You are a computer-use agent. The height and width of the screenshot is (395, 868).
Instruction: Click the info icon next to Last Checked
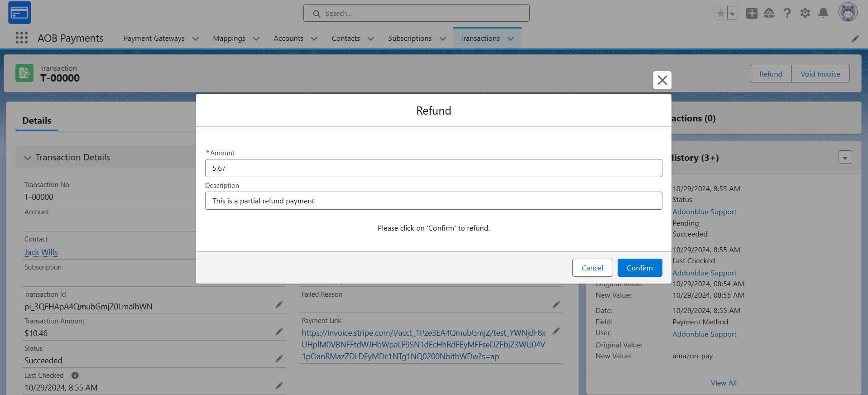(75, 375)
